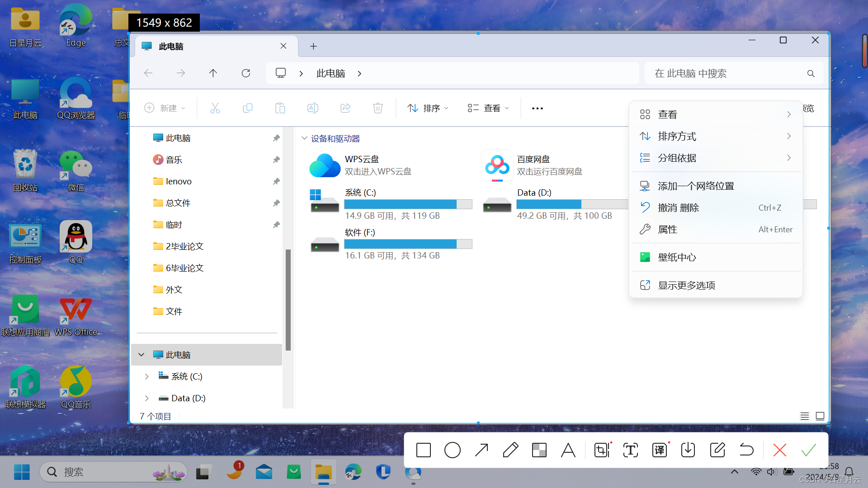
Task: Click the translate screenshot icon
Action: point(660,450)
